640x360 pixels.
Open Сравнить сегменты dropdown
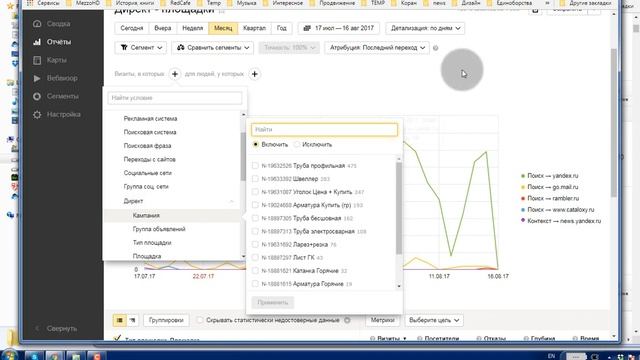click(x=213, y=48)
